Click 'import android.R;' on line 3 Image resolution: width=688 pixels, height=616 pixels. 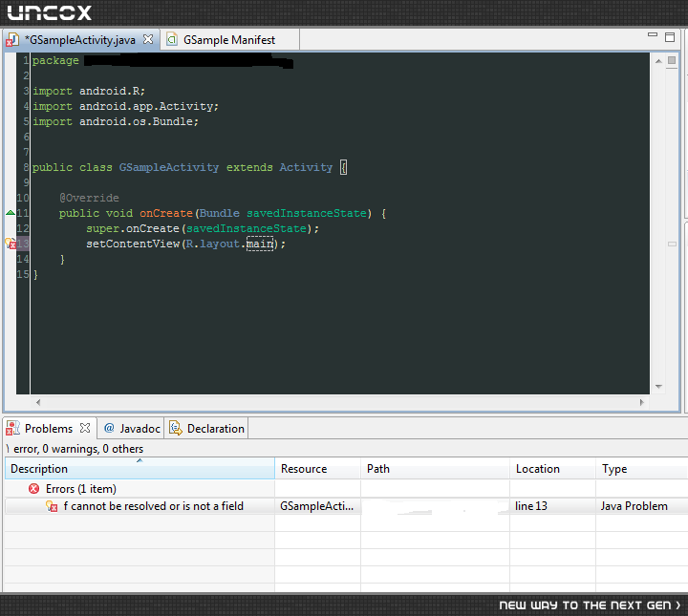pos(89,91)
